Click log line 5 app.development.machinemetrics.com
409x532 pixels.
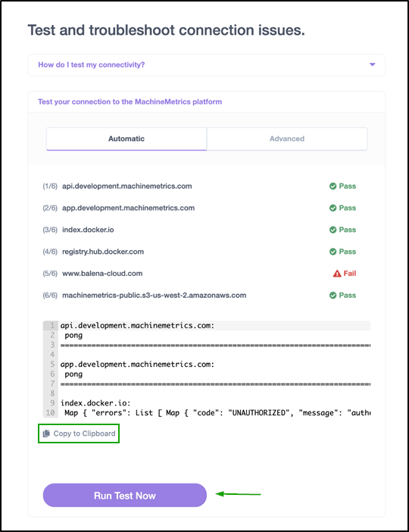coord(137,365)
